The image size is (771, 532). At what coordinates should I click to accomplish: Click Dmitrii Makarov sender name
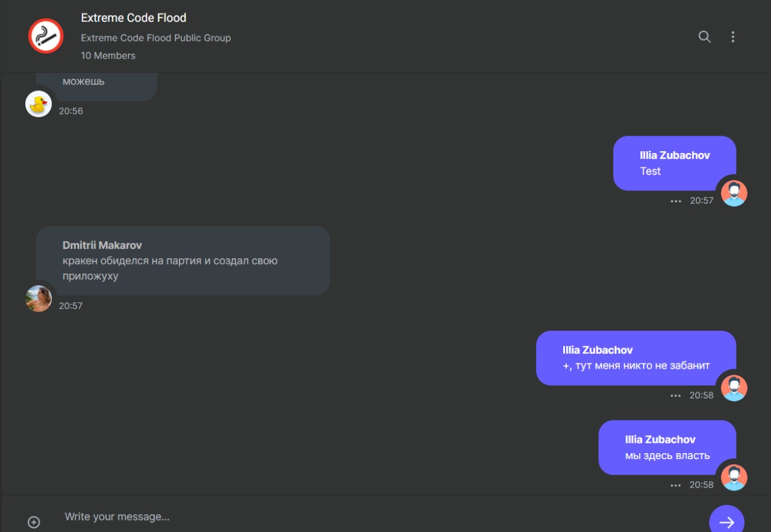pos(102,245)
